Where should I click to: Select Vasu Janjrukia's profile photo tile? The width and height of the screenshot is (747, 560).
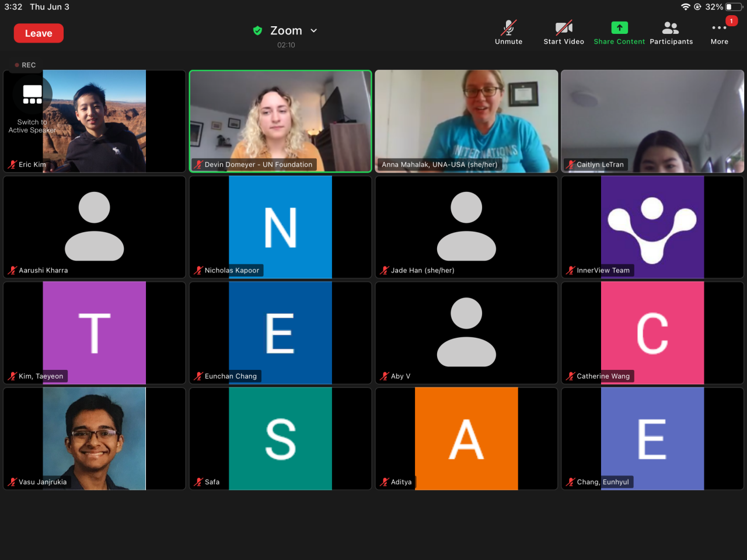click(x=95, y=439)
